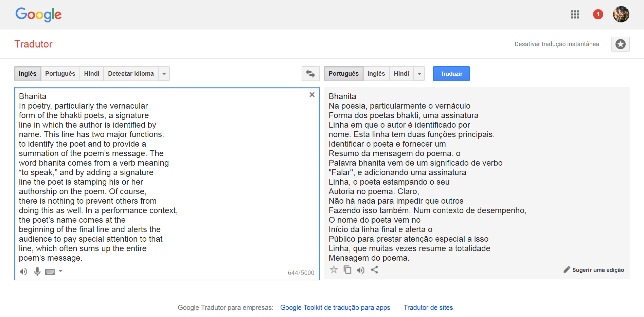
Task: Click the blue Traduzir button
Action: coord(451,74)
